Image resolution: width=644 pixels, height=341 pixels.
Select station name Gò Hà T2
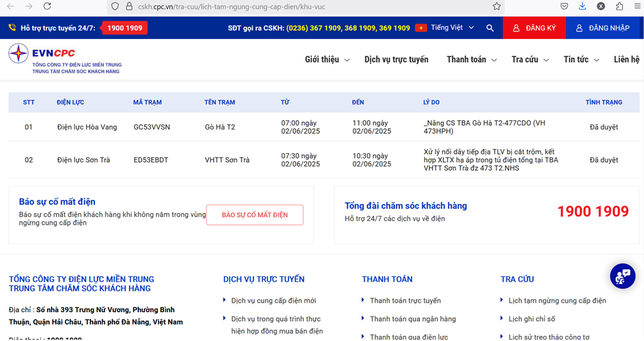pos(220,127)
